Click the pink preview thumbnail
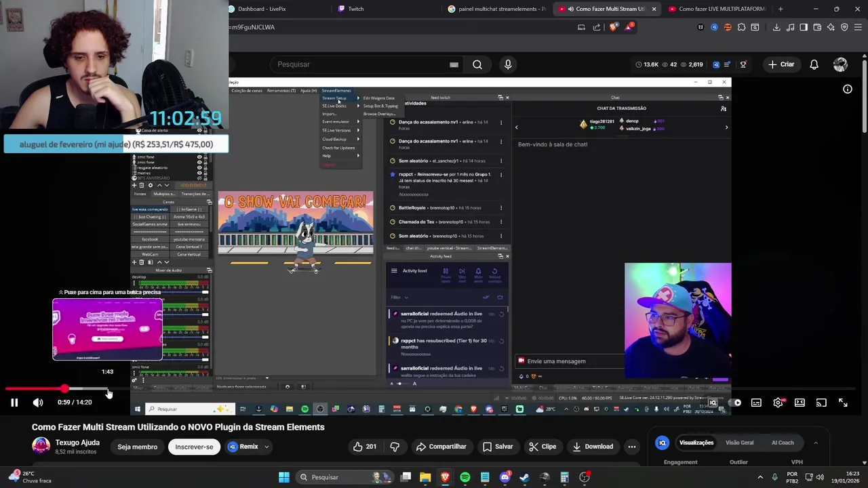The image size is (868, 488). pos(108,329)
